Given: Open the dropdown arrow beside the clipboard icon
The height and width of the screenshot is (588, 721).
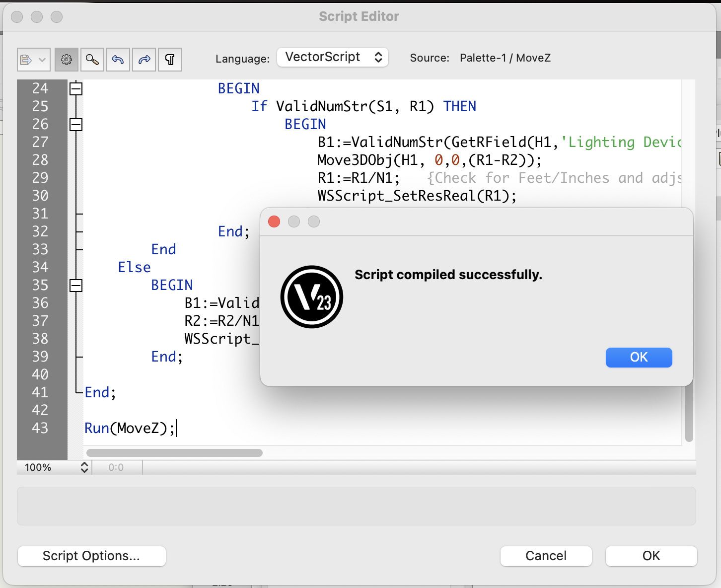Looking at the screenshot, I should point(42,60).
